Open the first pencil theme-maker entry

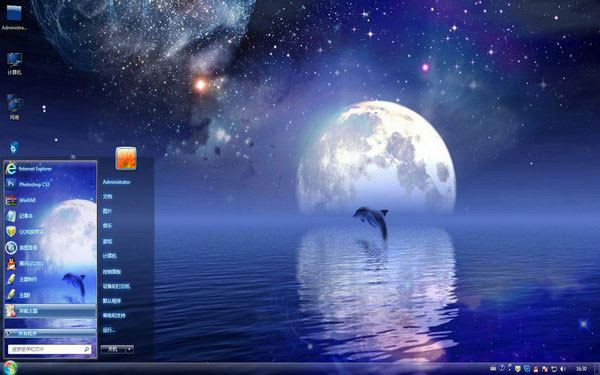pos(50,279)
